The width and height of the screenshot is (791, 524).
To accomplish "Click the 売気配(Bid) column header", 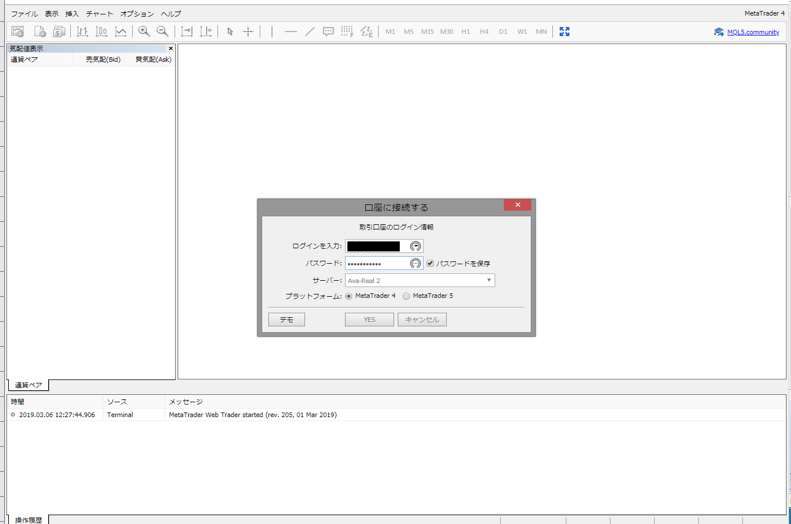I will [103, 60].
